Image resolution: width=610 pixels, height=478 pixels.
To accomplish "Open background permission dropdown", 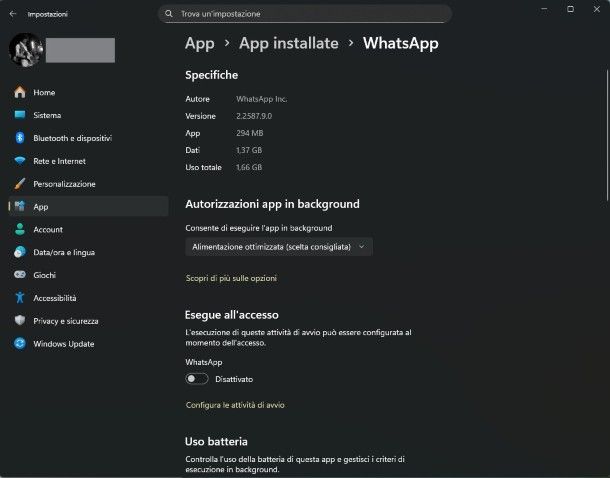I will [279, 247].
